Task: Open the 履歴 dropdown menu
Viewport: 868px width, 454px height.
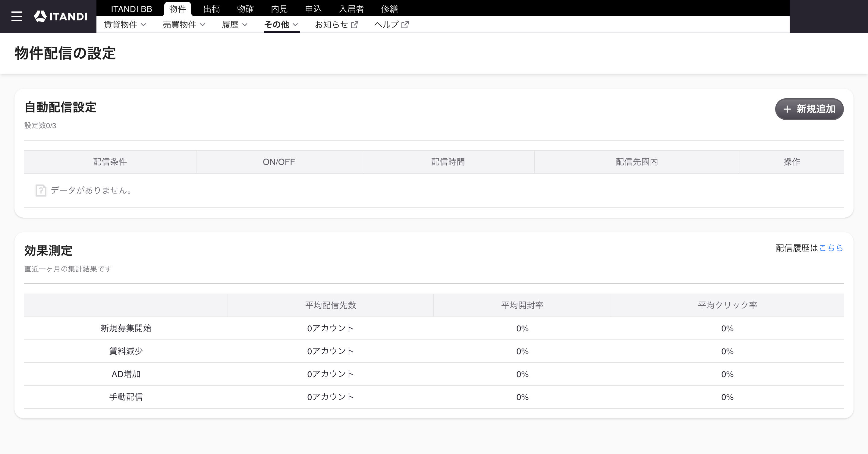Action: tap(234, 25)
